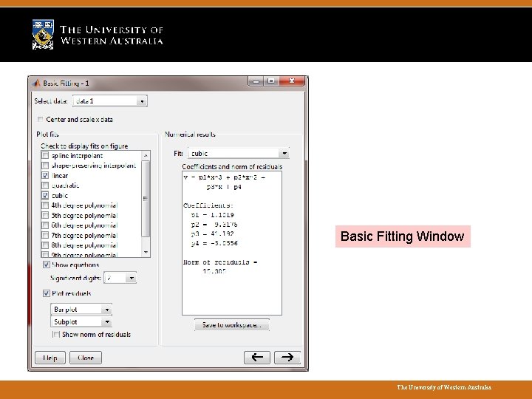
Task: Click the Close button at bottom
Action: pos(86,358)
